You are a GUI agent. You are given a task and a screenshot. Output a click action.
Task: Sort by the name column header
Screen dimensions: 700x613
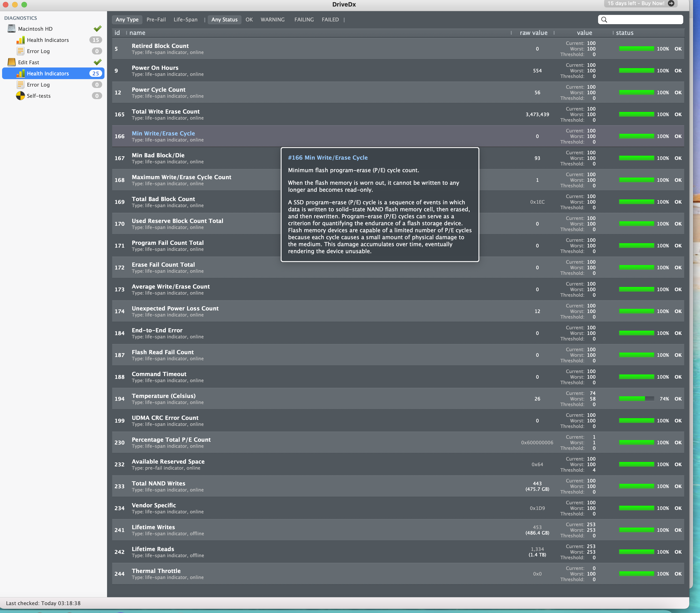[137, 33]
